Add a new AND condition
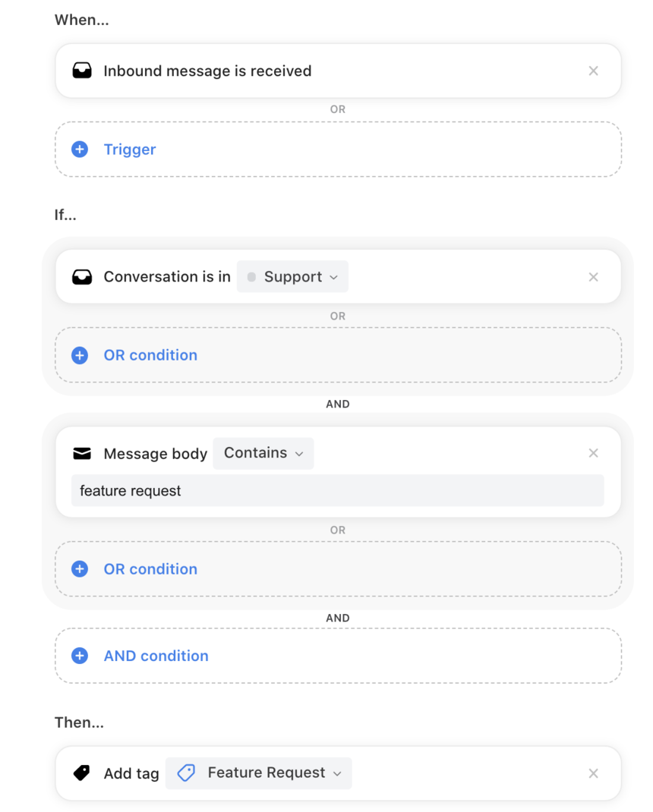This screenshot has height=812, width=653. pos(338,656)
